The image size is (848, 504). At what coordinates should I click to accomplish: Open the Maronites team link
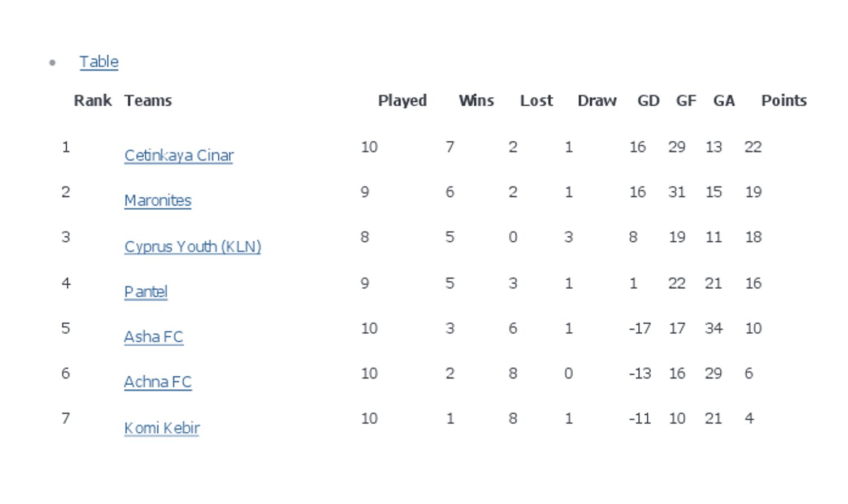coord(158,201)
